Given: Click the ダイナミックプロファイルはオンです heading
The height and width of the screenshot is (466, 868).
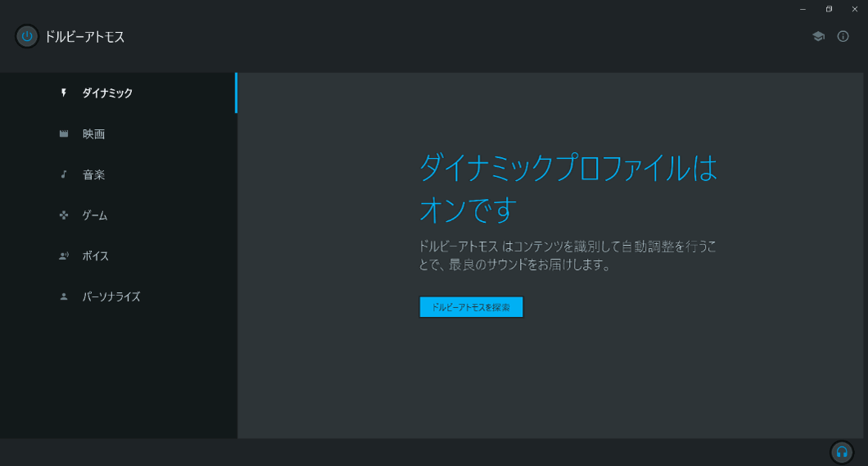Looking at the screenshot, I should (568, 188).
